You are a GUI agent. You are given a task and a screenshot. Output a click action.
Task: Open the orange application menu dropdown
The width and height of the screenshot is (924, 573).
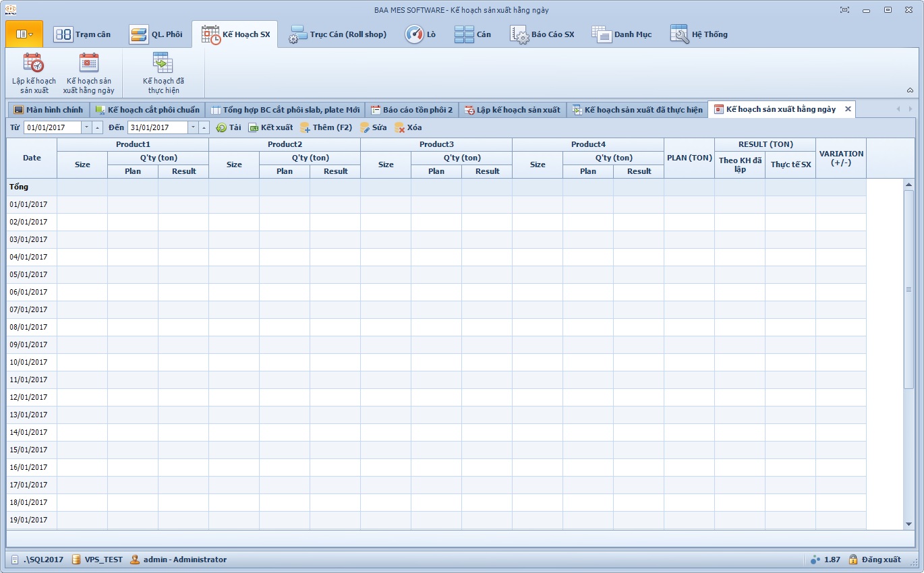click(x=24, y=34)
